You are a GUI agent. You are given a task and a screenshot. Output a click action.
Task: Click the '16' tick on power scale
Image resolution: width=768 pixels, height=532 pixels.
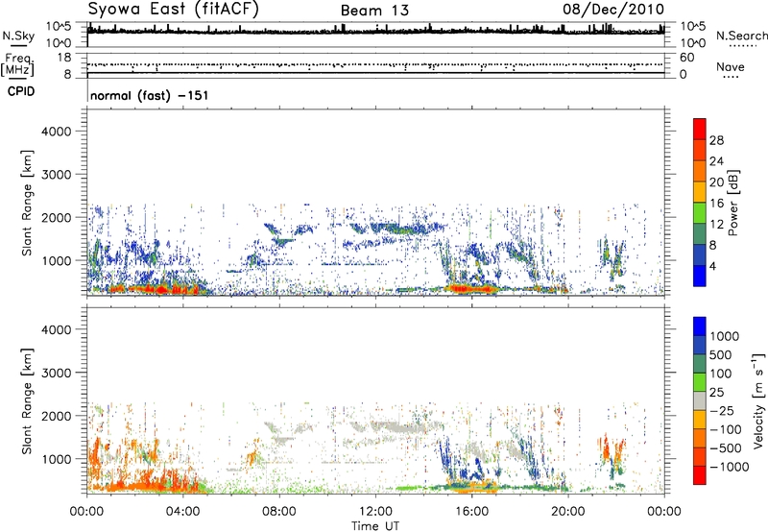[716, 204]
